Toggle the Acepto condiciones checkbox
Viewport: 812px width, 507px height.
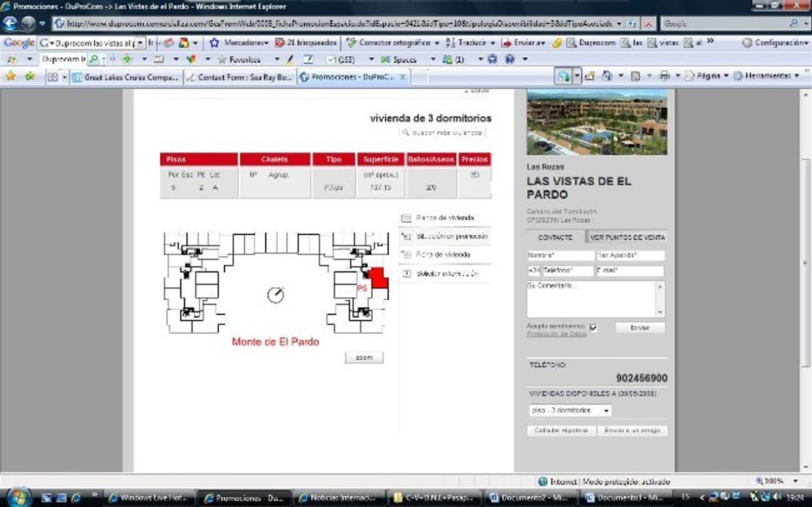point(594,327)
